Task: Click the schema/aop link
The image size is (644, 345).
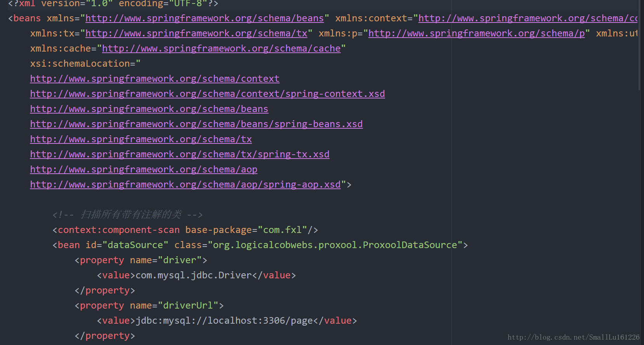Action: point(144,169)
